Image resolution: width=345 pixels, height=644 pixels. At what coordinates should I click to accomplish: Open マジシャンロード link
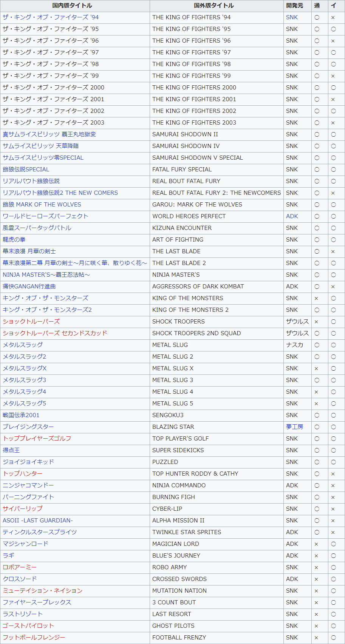(25, 544)
